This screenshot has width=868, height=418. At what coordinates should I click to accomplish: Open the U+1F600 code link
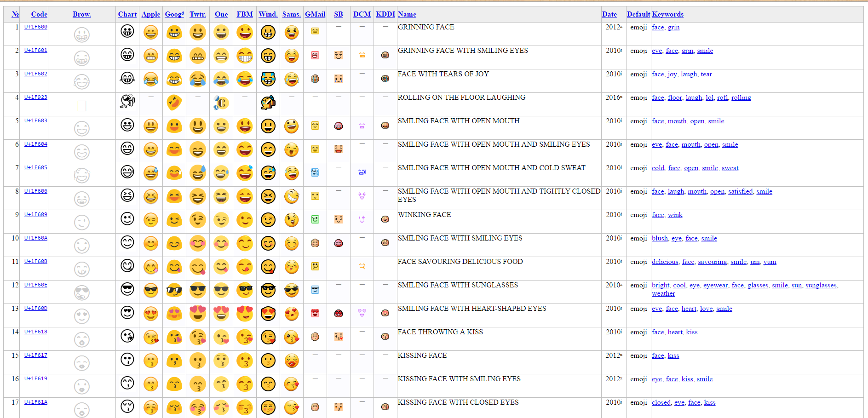click(x=36, y=27)
